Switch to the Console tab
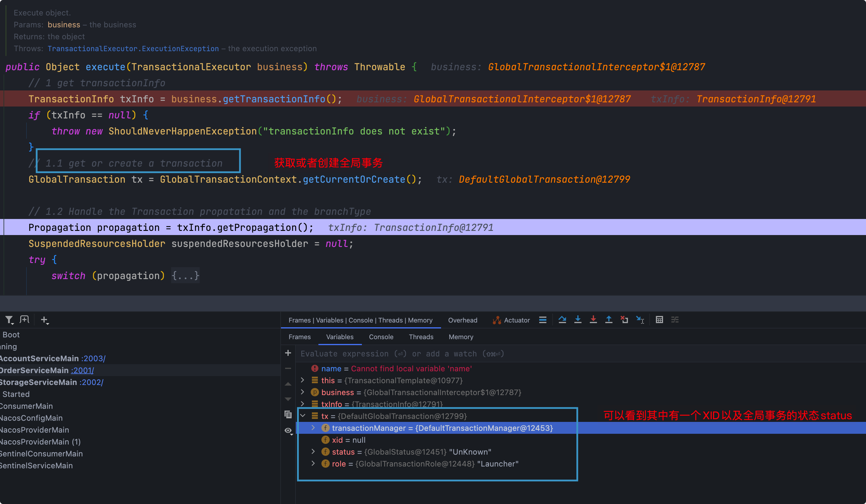The height and width of the screenshot is (504, 866). coord(381,337)
